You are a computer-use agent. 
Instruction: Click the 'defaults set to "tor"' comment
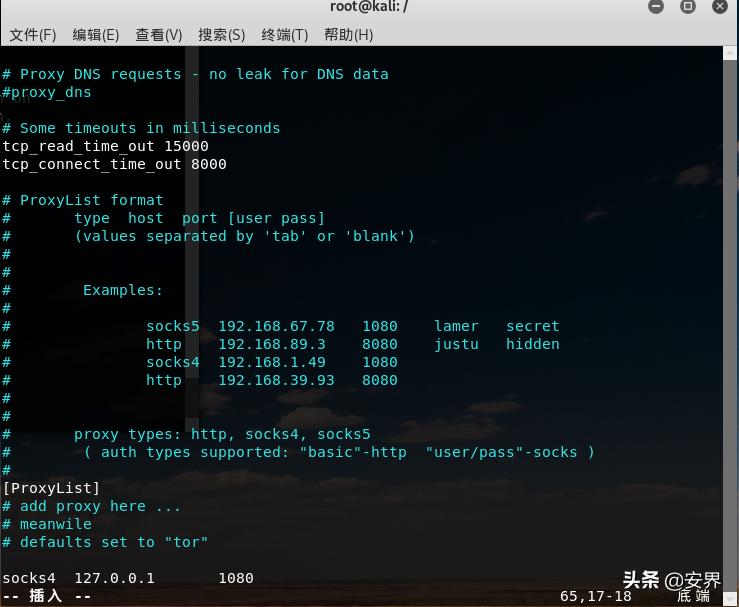point(114,542)
